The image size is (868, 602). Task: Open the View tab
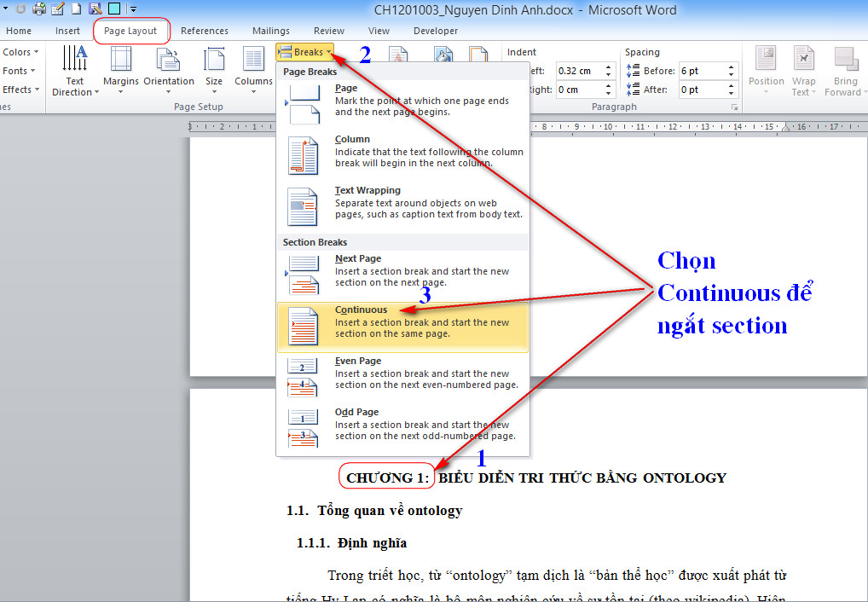[379, 31]
